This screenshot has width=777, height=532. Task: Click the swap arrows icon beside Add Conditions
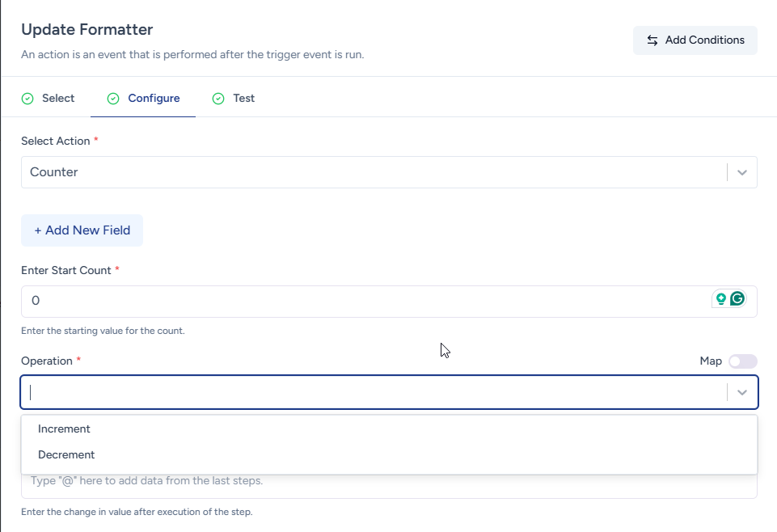652,40
